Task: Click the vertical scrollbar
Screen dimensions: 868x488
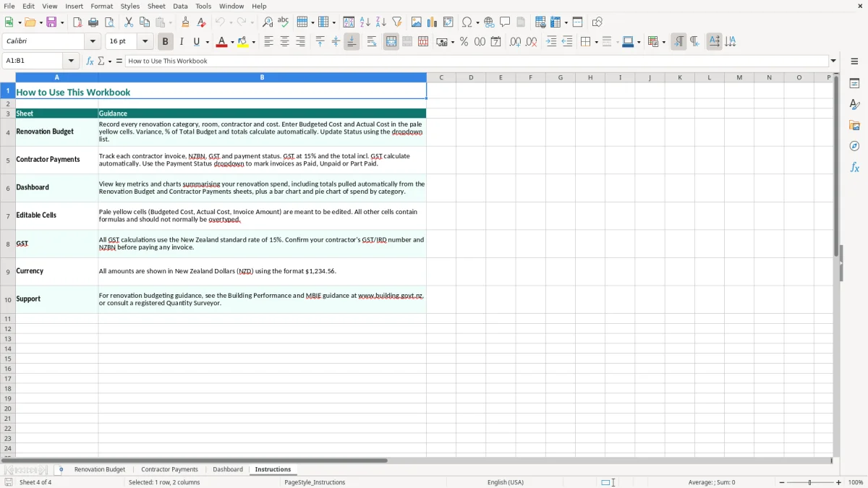Action: 837,264
